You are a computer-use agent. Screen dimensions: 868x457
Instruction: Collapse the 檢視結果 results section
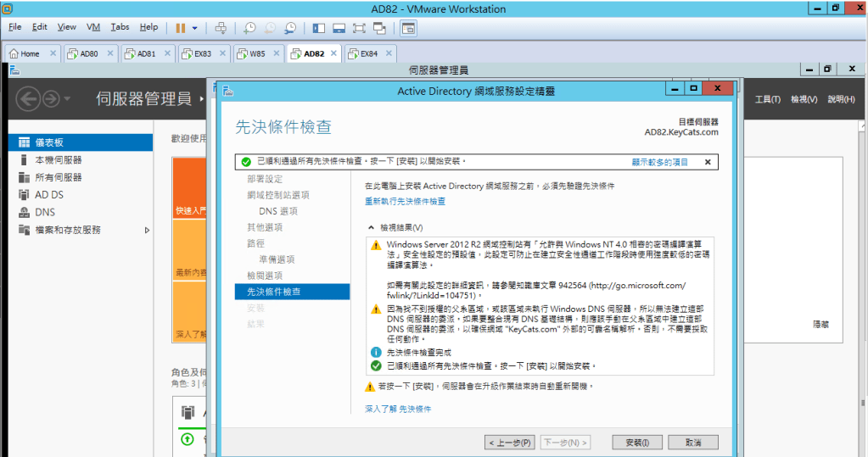point(371,227)
